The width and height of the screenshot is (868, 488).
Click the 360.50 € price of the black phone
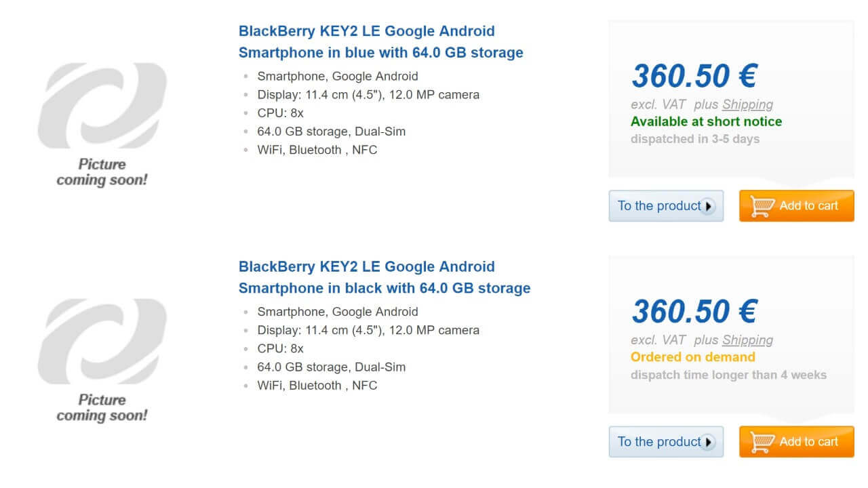point(694,312)
